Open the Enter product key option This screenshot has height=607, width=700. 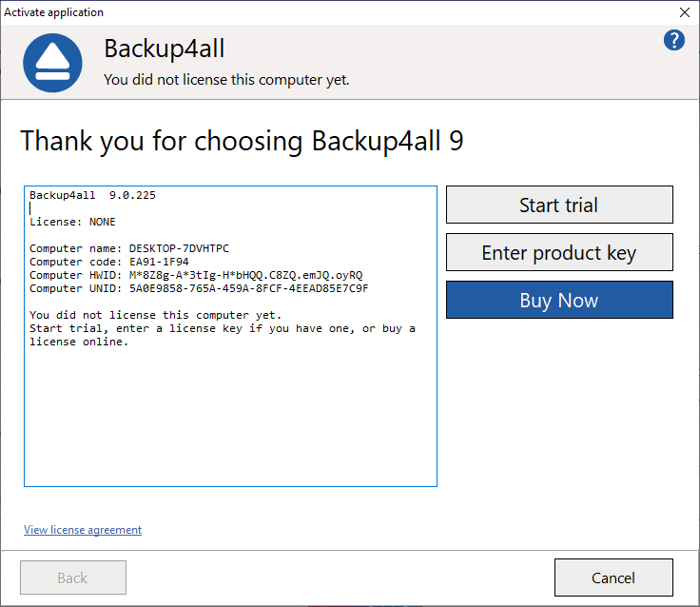[559, 252]
